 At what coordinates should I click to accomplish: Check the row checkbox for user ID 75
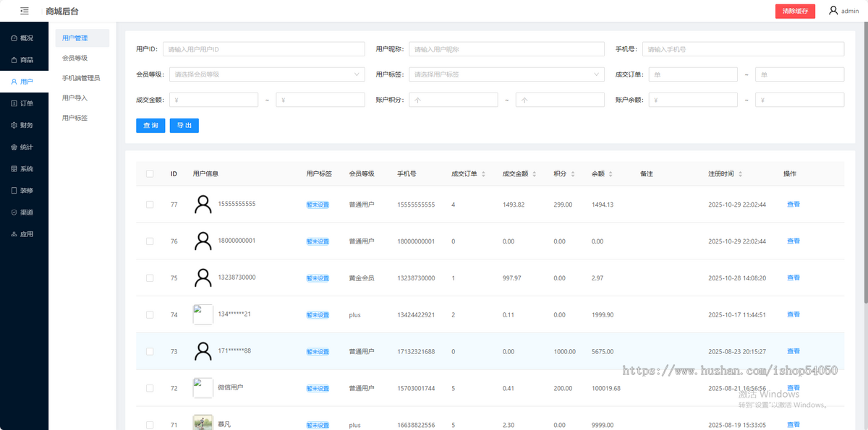coord(150,278)
